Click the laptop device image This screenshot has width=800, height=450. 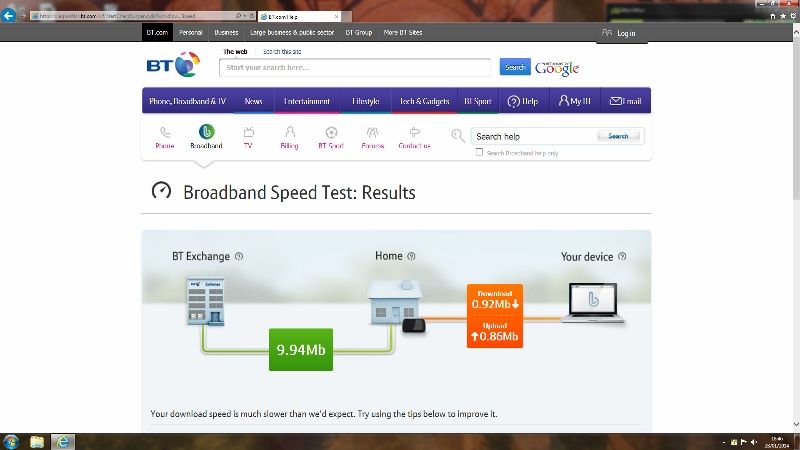tap(592, 303)
